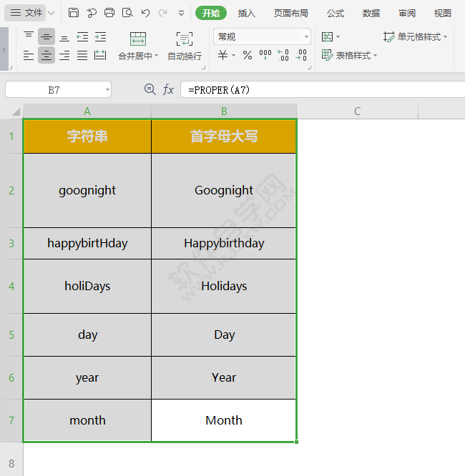Screen dimensions: 465x476
Task: Click the percent style icon
Action: (248, 56)
